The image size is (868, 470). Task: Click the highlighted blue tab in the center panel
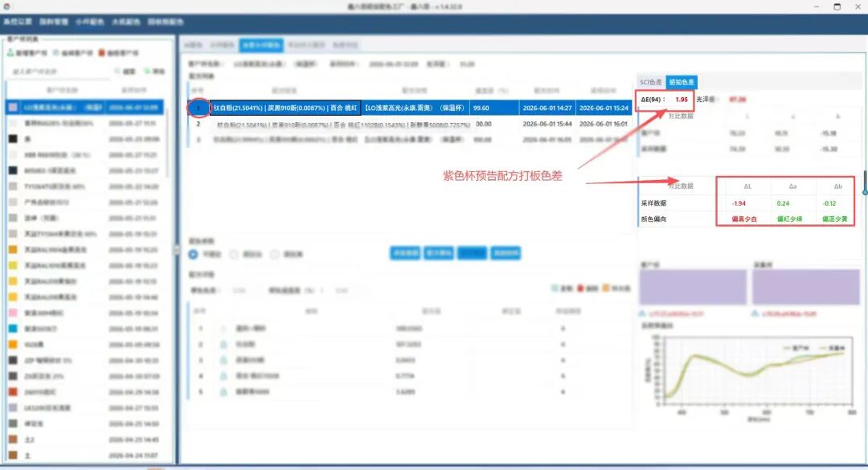pyautogui.click(x=261, y=45)
